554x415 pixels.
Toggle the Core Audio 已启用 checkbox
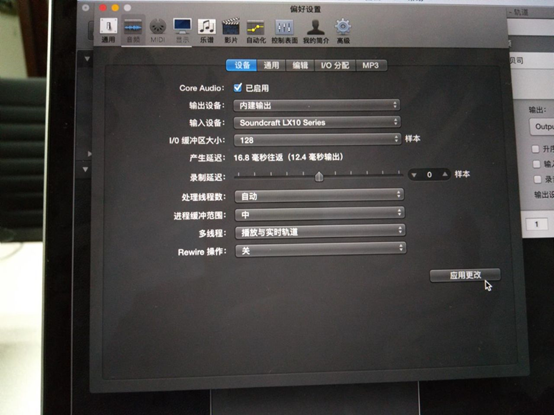tap(238, 87)
